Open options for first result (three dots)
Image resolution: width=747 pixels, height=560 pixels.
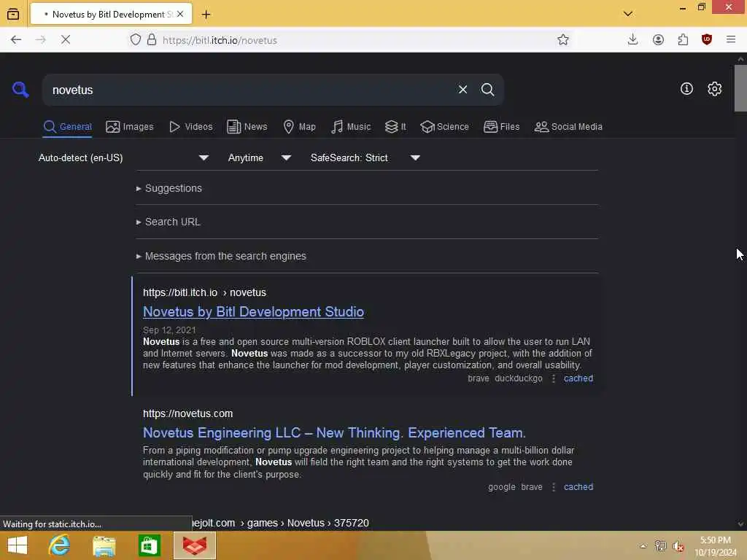[x=553, y=378]
